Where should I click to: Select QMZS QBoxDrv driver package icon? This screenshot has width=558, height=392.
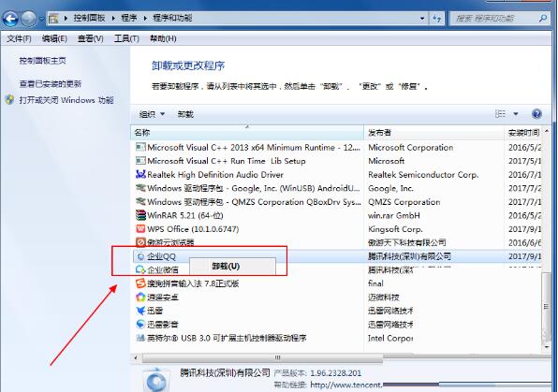click(x=140, y=202)
